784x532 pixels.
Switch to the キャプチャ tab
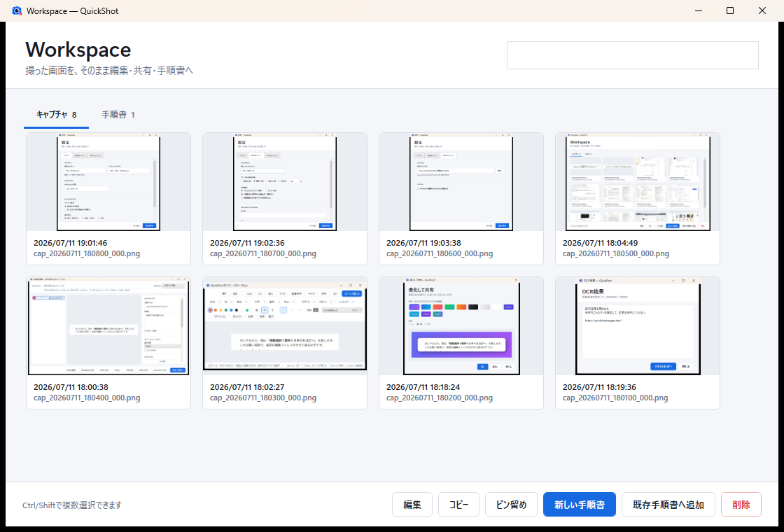[x=57, y=115]
